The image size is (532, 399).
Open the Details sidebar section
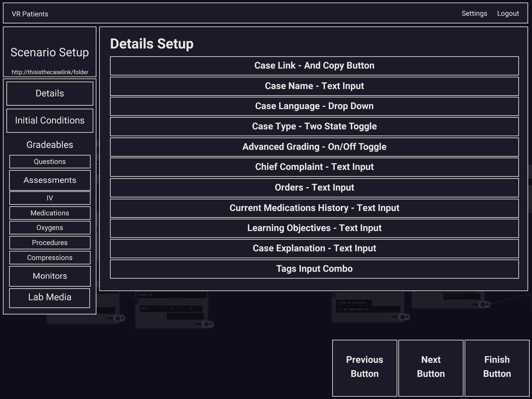pos(50,93)
